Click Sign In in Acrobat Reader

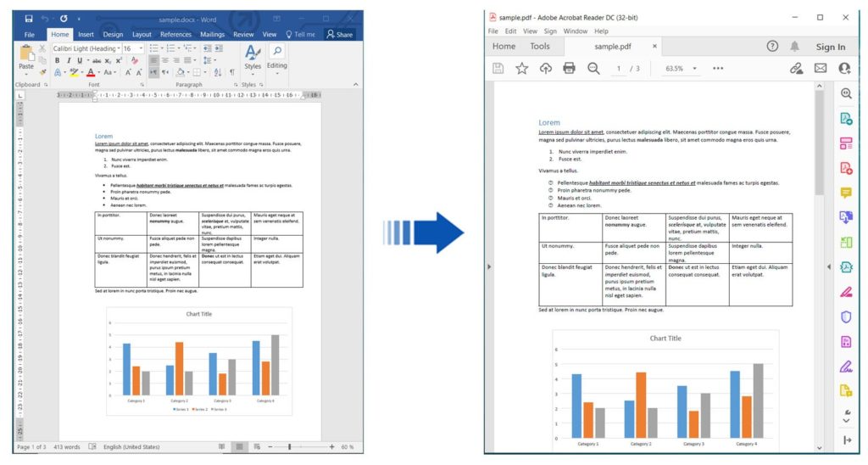point(830,48)
